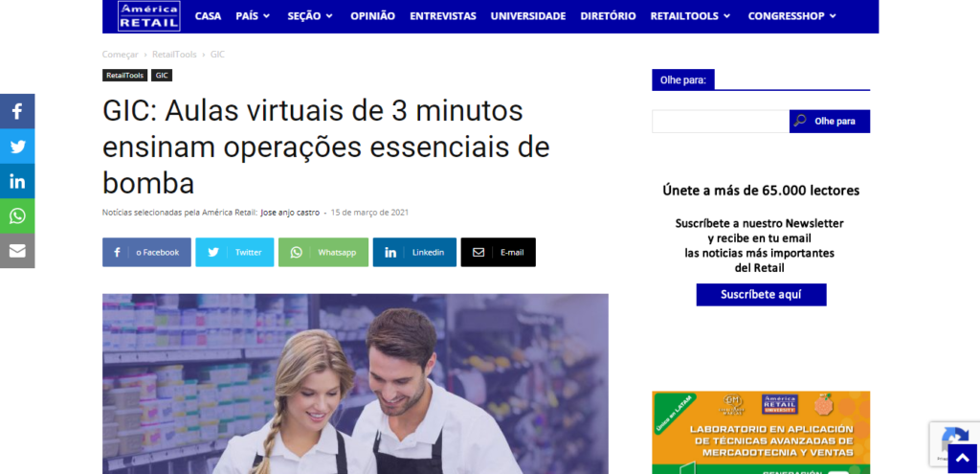Open the ENTREVISTAS menu item
Viewport: 980px width, 474px height.
(442, 16)
